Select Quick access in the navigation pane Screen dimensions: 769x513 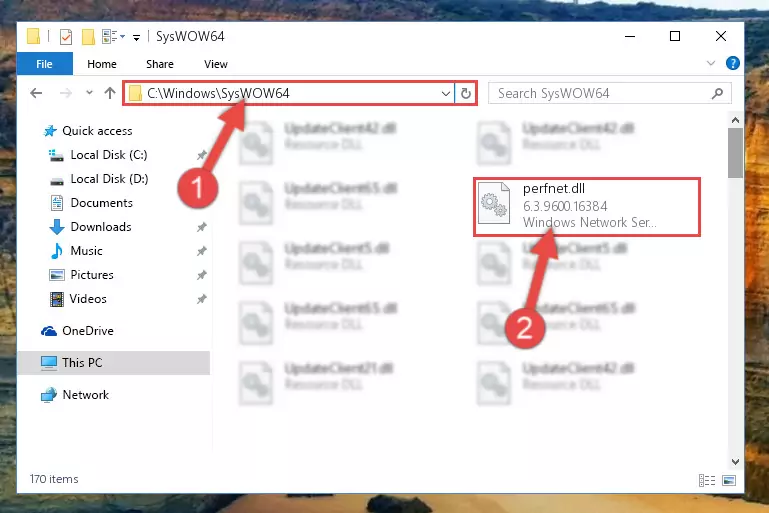click(x=97, y=131)
